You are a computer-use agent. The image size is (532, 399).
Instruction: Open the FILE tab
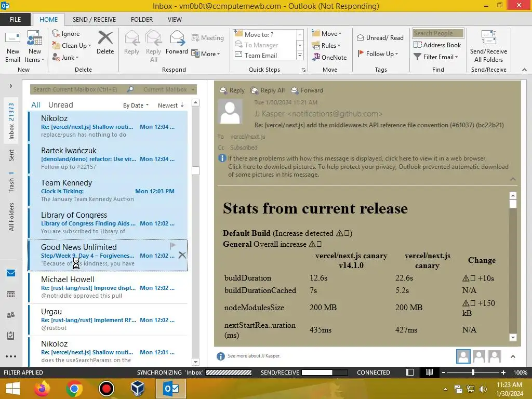(15, 19)
